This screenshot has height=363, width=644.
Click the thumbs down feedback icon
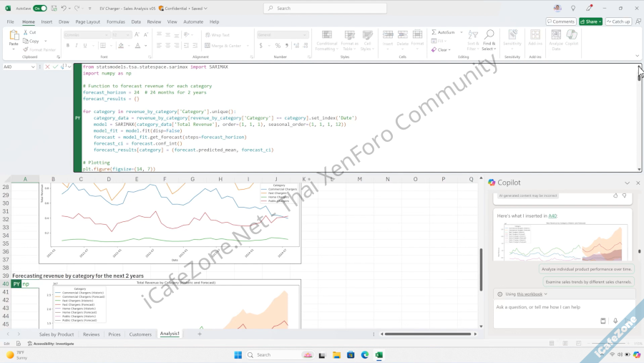[624, 195]
